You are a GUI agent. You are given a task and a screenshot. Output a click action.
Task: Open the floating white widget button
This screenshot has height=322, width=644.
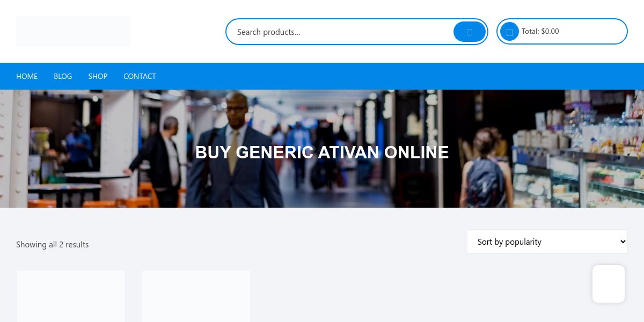tap(609, 284)
